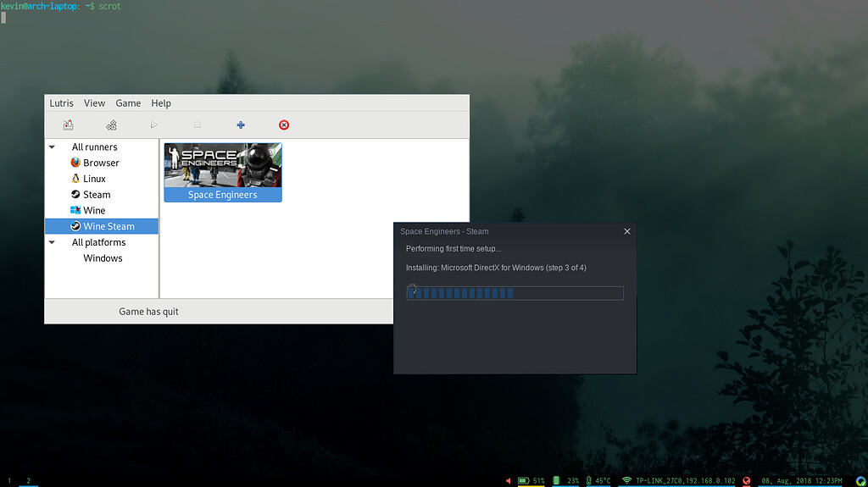The width and height of the screenshot is (868, 487).
Task: Select the Windows platform
Action: click(x=103, y=258)
